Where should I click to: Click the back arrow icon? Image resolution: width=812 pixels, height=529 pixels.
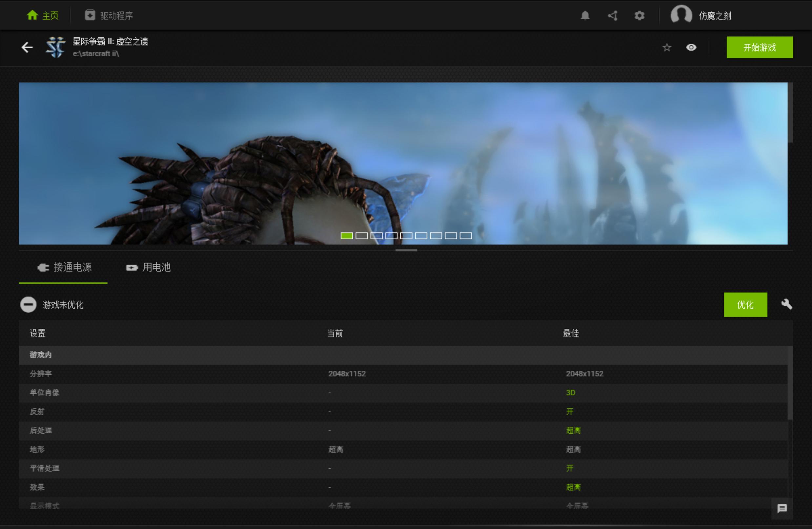tap(27, 47)
